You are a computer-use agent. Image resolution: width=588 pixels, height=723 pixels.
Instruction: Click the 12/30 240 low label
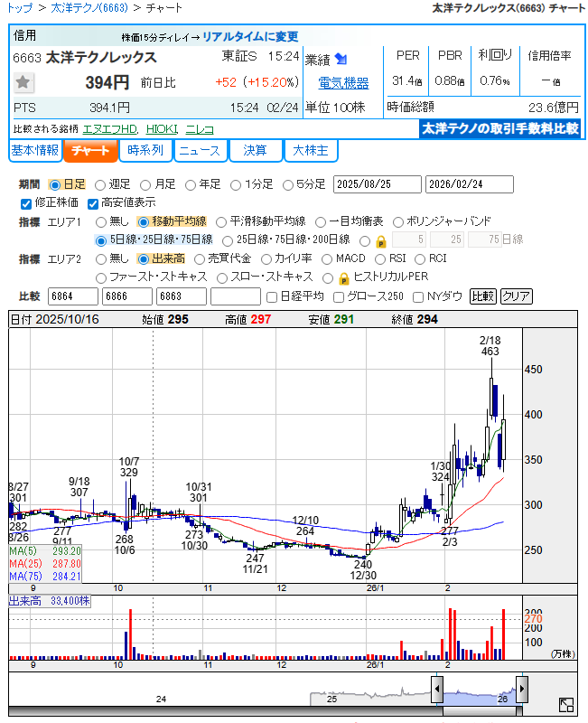tap(363, 570)
